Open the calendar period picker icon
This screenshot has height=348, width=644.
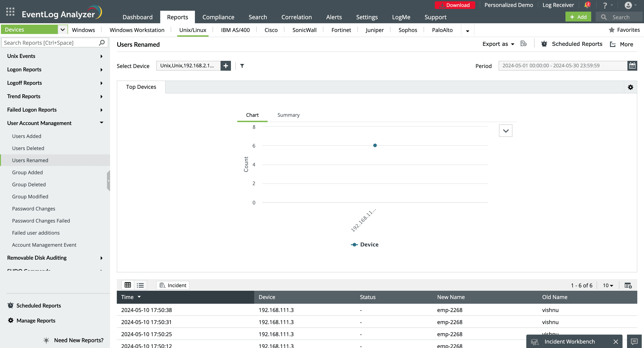(632, 66)
